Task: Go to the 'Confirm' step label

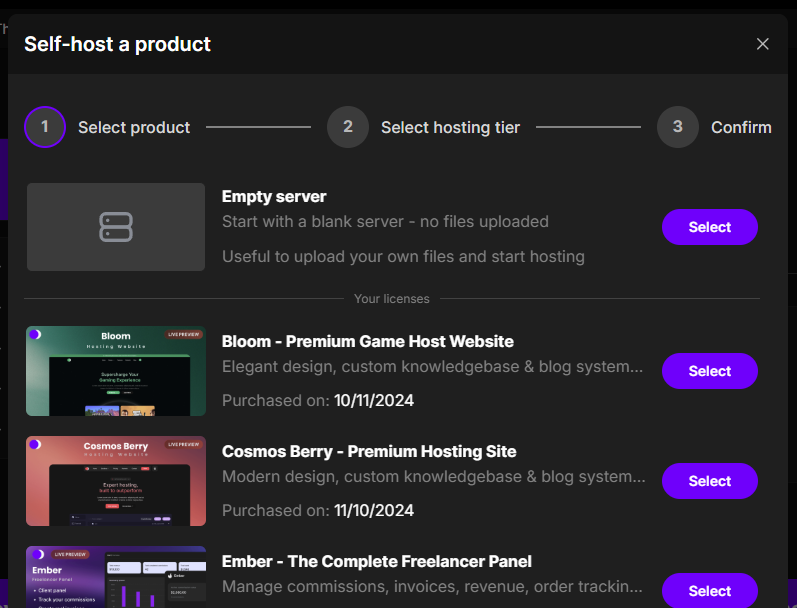Action: point(741,128)
